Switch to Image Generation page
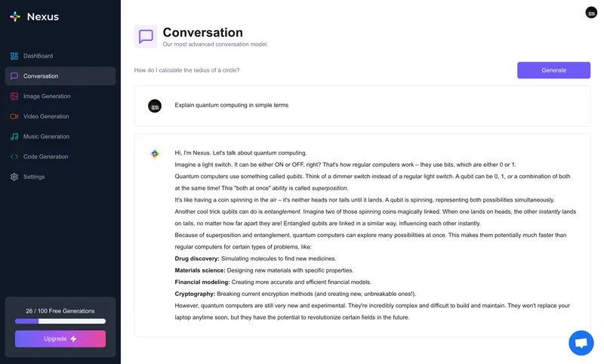Screen dimensions: 604x364 pyautogui.click(x=47, y=97)
